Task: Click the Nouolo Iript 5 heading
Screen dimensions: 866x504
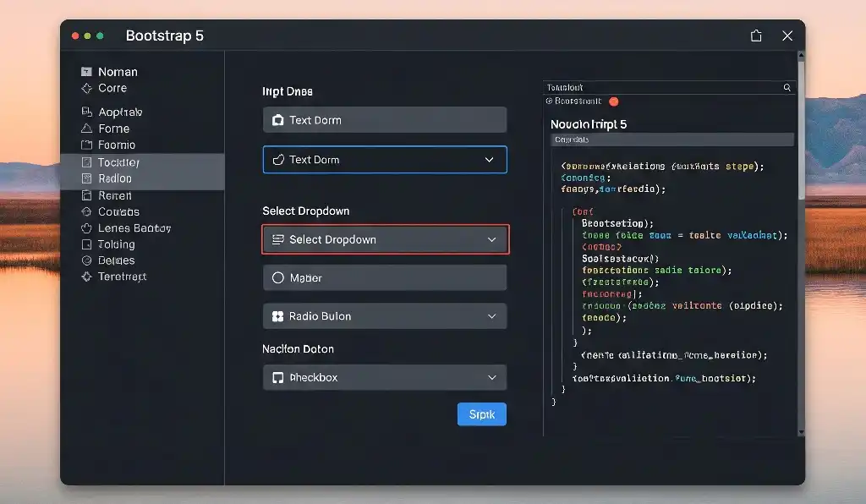Action: (589, 125)
